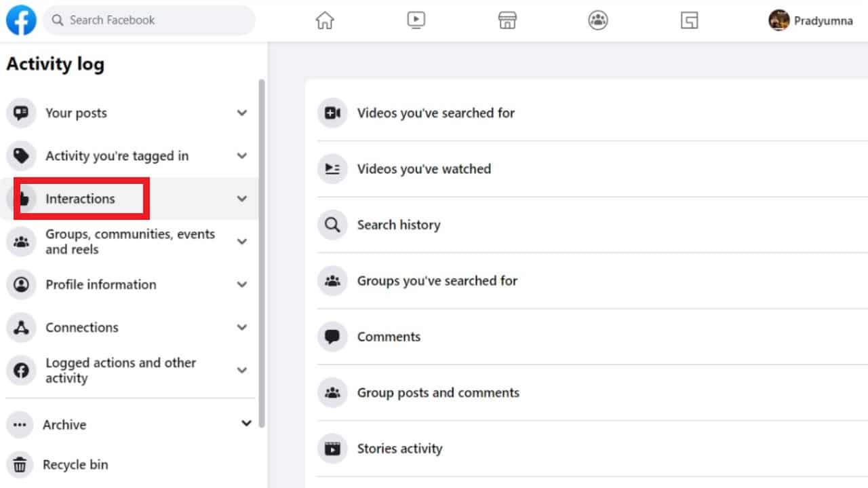Open Group posts and comments
868x488 pixels.
438,392
